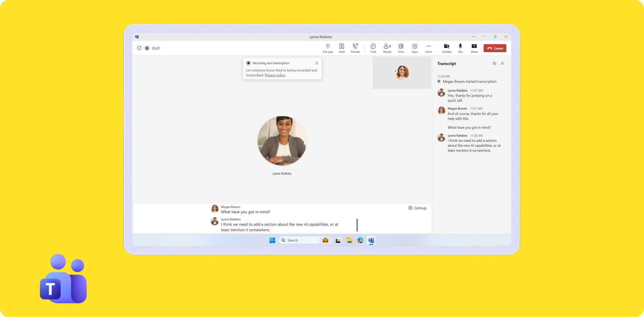Select Megan Bowen's self-view thumbnail
This screenshot has width=644, height=317.
point(402,72)
